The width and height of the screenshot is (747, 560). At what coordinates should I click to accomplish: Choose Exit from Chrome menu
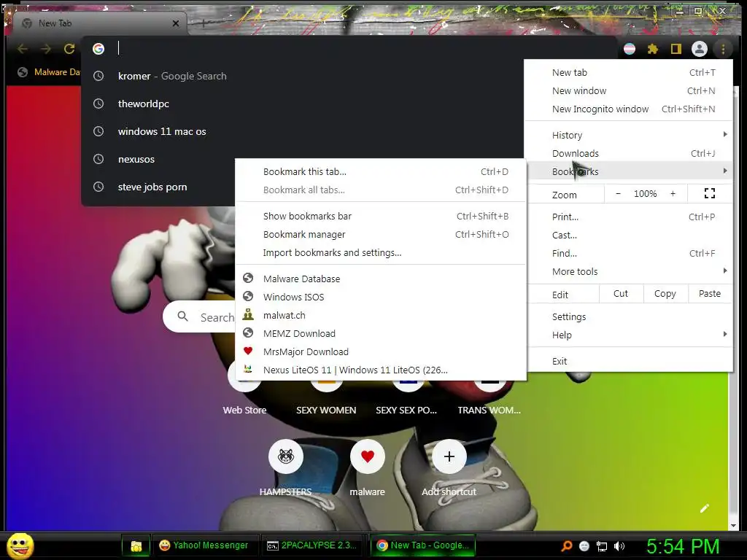coord(628,361)
